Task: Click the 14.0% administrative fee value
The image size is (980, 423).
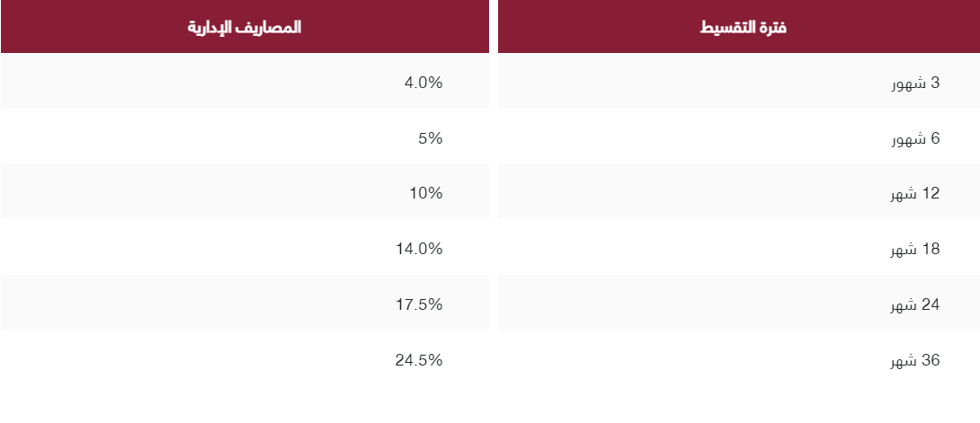Action: 419,250
